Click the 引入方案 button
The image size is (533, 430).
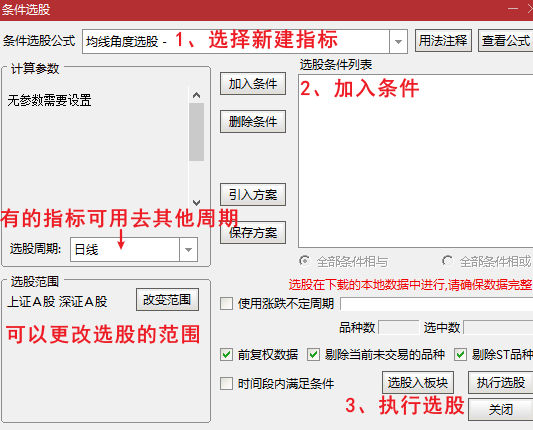[253, 195]
